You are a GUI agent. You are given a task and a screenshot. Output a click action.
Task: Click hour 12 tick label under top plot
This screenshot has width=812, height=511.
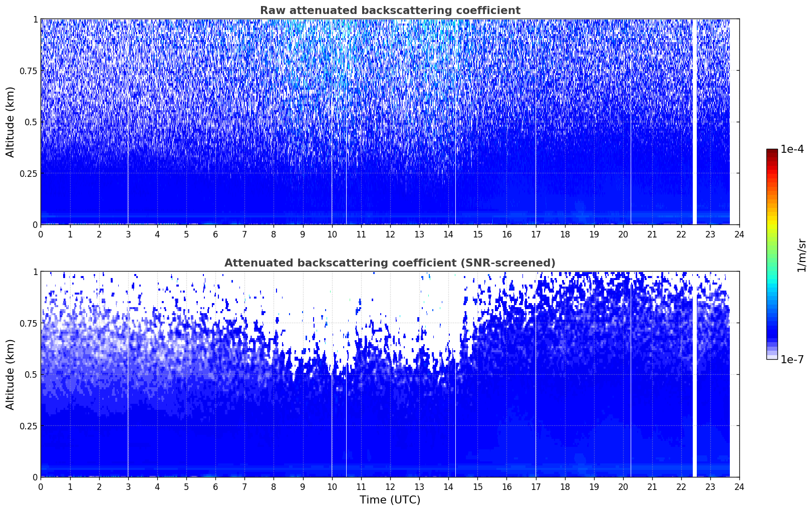pyautogui.click(x=390, y=234)
